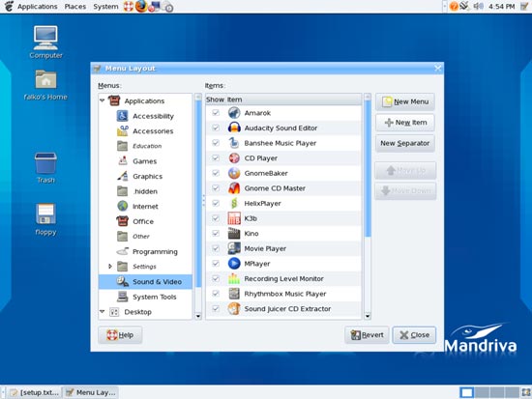Click the New Menu button
The width and height of the screenshot is (532, 399).
coord(405,101)
